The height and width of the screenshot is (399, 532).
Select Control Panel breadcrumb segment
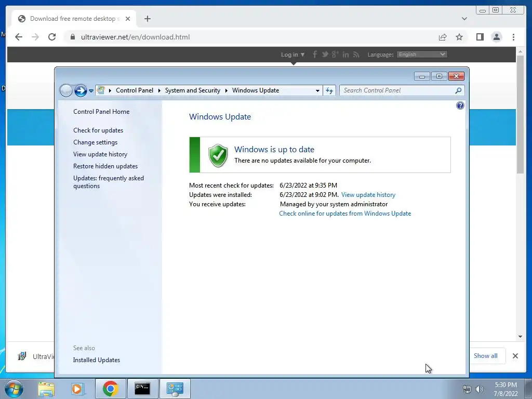point(135,90)
